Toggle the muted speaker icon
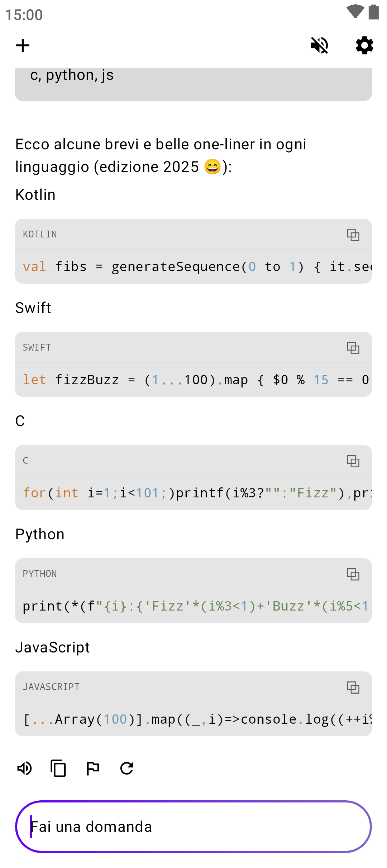 coord(319,45)
